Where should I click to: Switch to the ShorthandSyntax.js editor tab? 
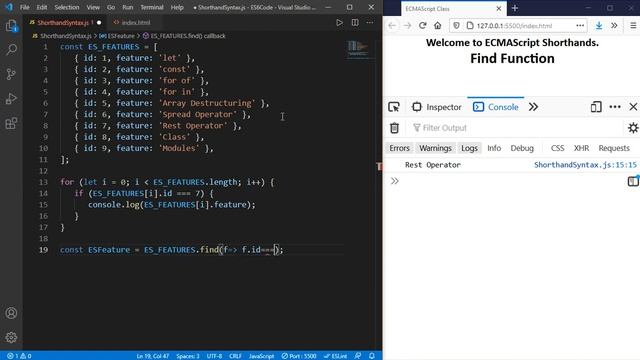(x=65, y=22)
